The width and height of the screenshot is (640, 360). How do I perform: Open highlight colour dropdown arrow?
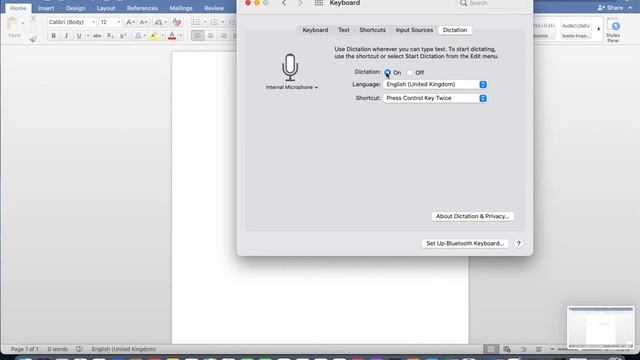162,36
